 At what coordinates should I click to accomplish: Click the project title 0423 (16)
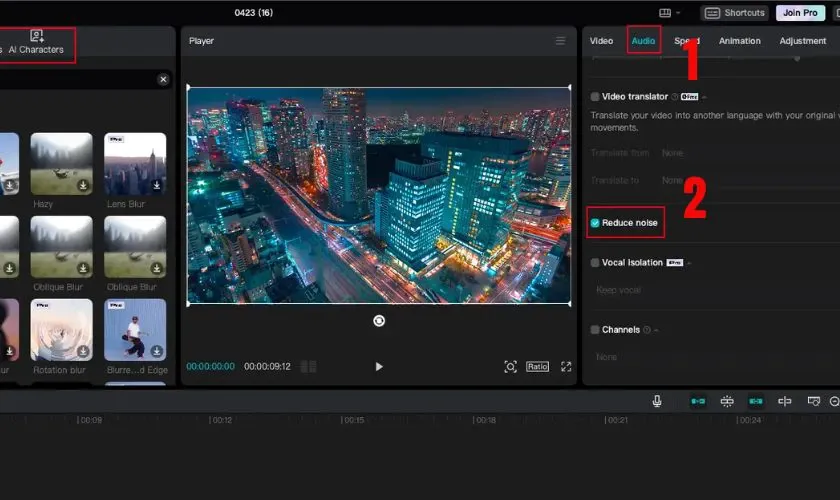[253, 12]
